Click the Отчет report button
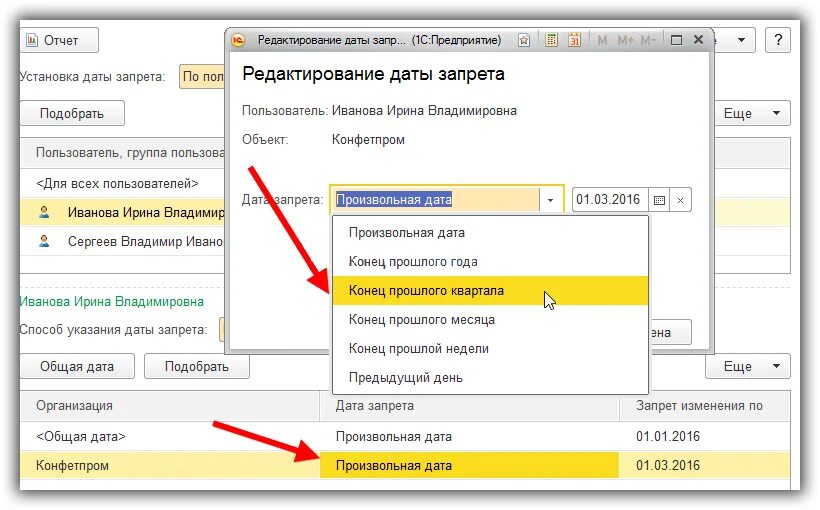The image size is (820, 510). coord(59,40)
